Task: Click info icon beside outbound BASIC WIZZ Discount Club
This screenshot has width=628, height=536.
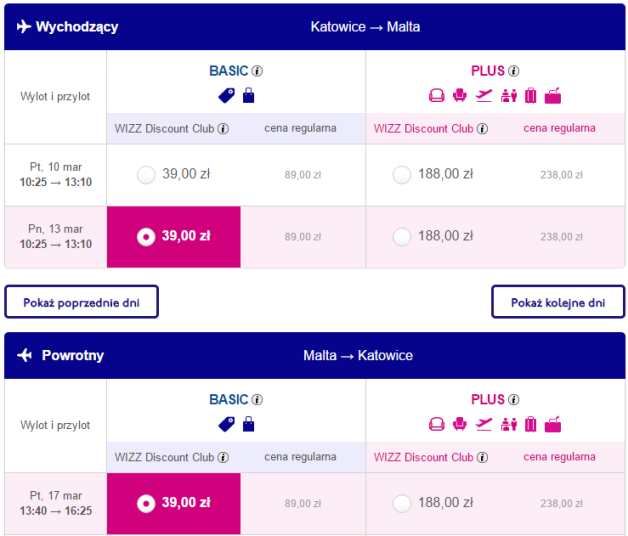Action: 223,129
